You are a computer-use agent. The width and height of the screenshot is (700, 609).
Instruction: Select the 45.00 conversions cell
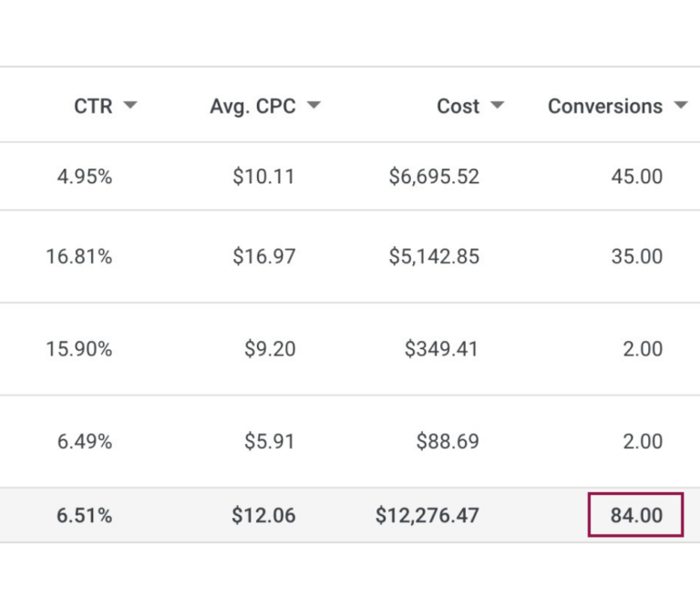click(636, 177)
